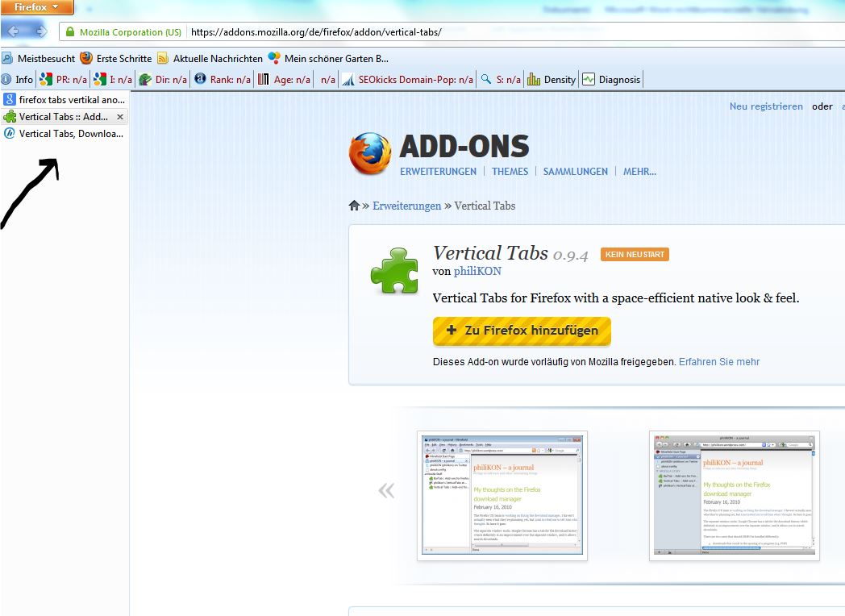Open the Firefox application menu dropdown
Screen dimensions: 845x616
tap(37, 7)
